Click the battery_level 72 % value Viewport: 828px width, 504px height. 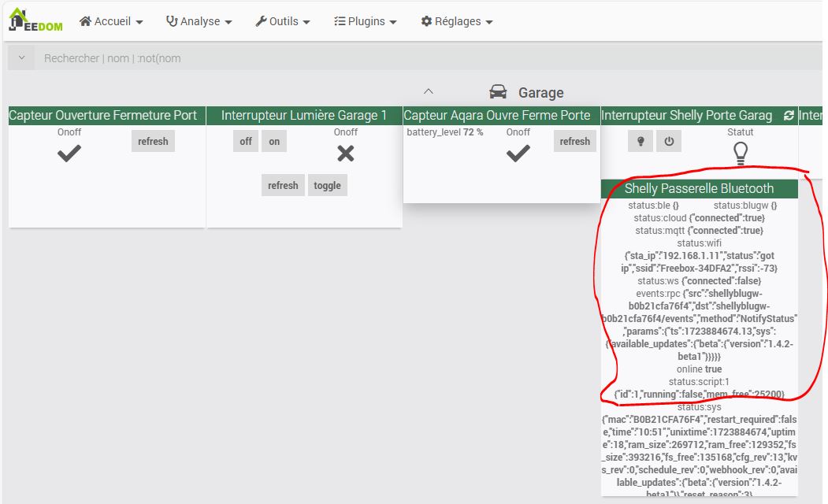point(473,132)
